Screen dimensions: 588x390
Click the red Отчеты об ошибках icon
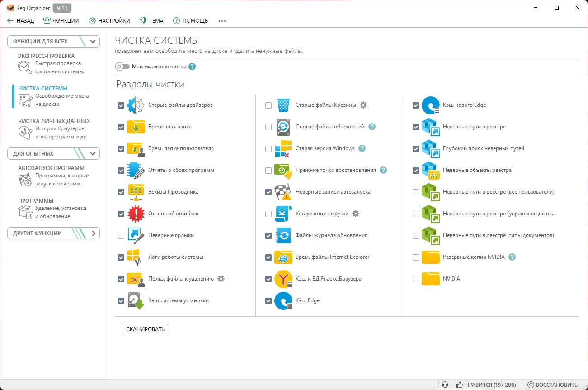[136, 214]
